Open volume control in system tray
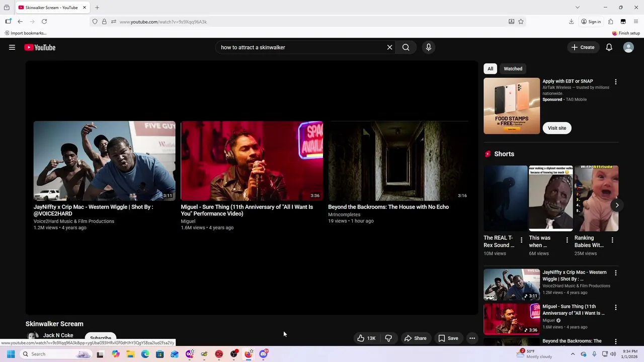This screenshot has width=644, height=362. click(613, 354)
